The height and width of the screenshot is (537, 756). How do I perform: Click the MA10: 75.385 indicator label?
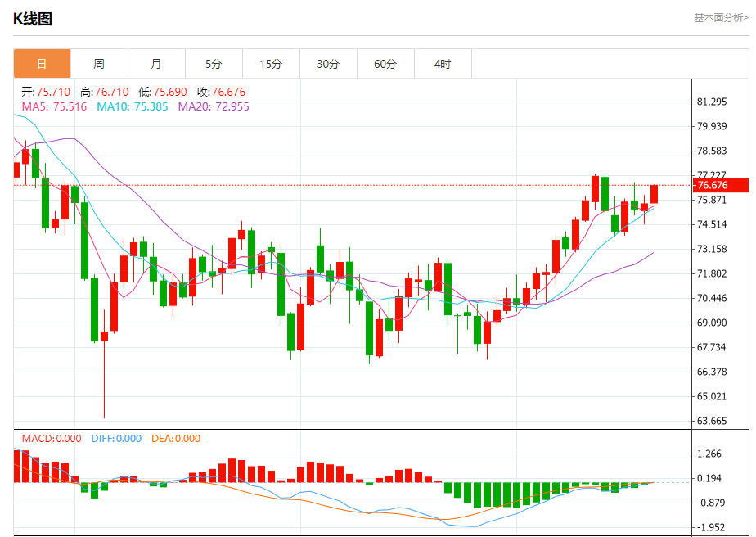133,106
